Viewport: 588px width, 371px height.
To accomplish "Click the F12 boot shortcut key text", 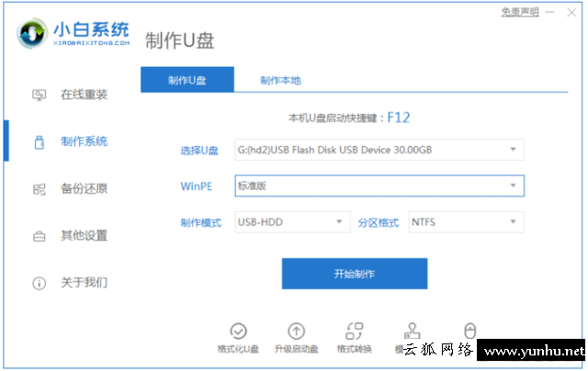I will (398, 118).
